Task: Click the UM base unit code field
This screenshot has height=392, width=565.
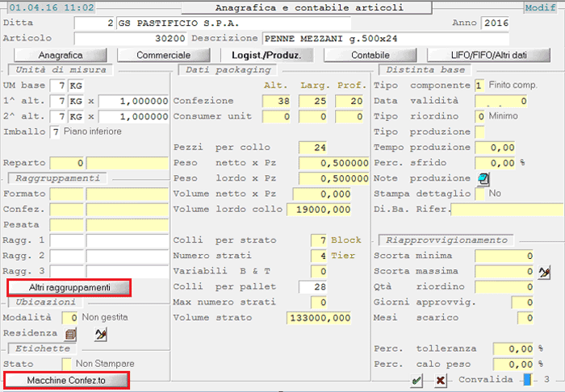Action: click(55, 85)
